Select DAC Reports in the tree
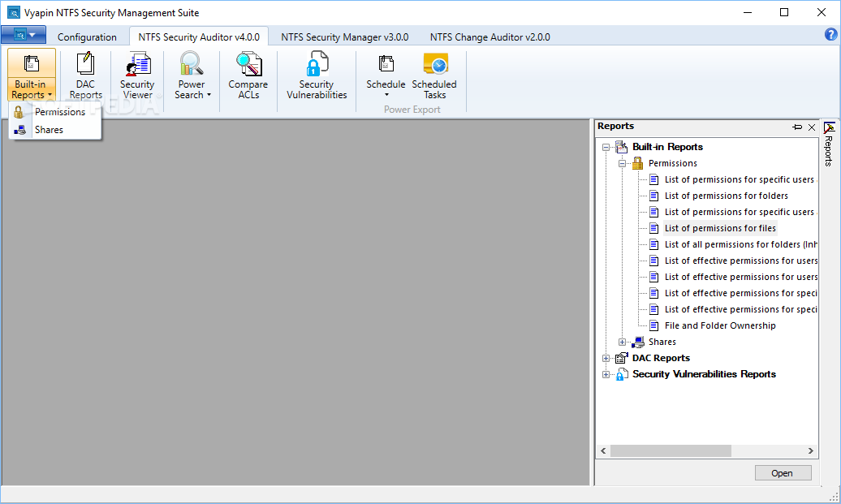Viewport: 841px width, 504px height. pos(661,358)
